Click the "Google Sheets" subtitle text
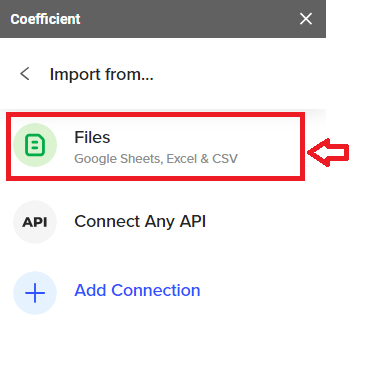 [x=118, y=159]
